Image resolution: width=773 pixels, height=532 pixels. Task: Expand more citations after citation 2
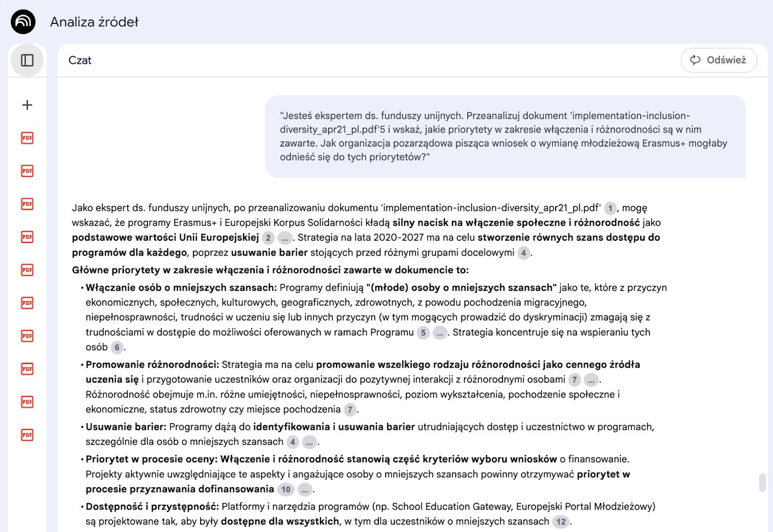point(285,238)
